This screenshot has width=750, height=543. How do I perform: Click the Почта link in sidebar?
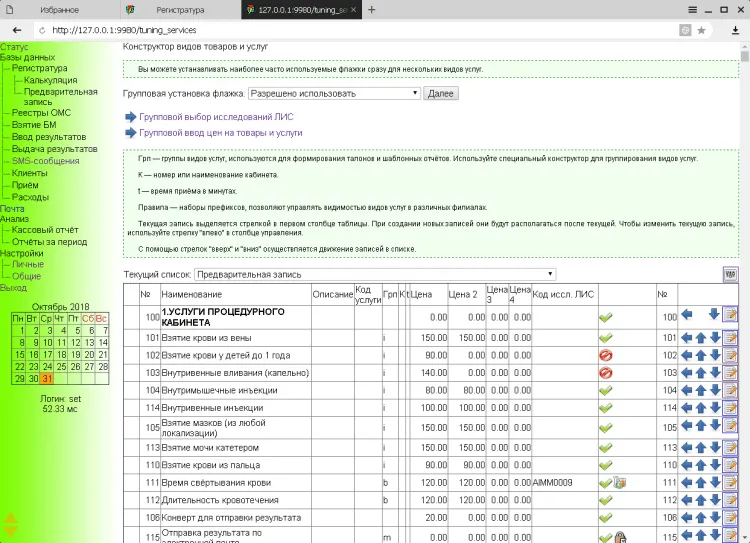(x=12, y=209)
